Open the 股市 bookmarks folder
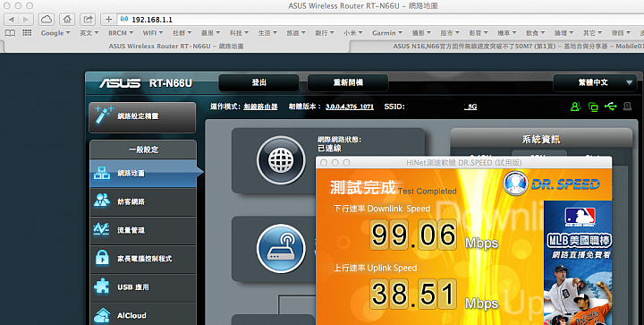Screen dimensions: 644x325 (x=450, y=33)
